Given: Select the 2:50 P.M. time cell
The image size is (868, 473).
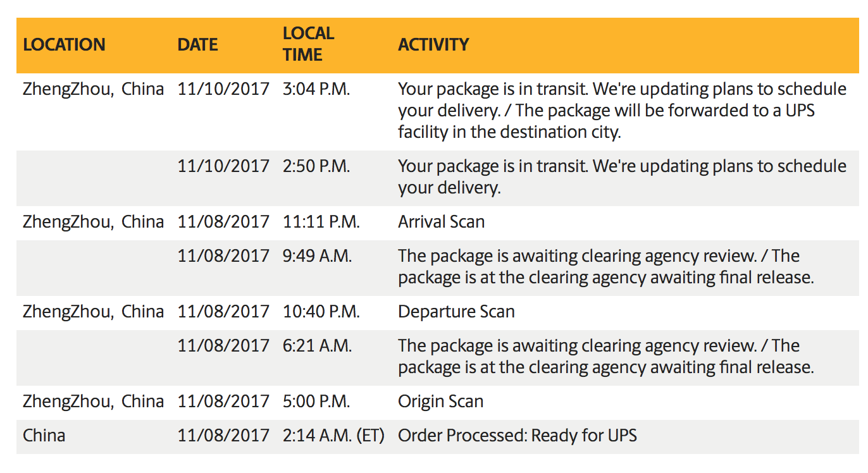Looking at the screenshot, I should click(x=316, y=166).
